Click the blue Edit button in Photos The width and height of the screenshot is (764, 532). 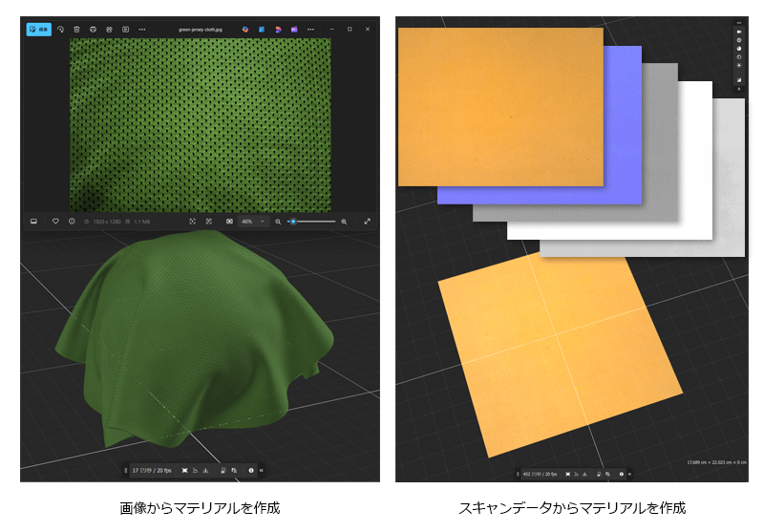click(x=38, y=30)
